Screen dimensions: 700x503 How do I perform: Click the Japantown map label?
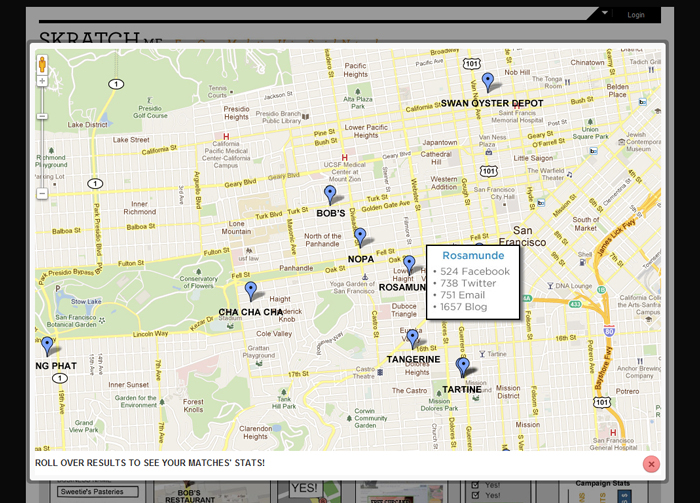click(x=440, y=142)
